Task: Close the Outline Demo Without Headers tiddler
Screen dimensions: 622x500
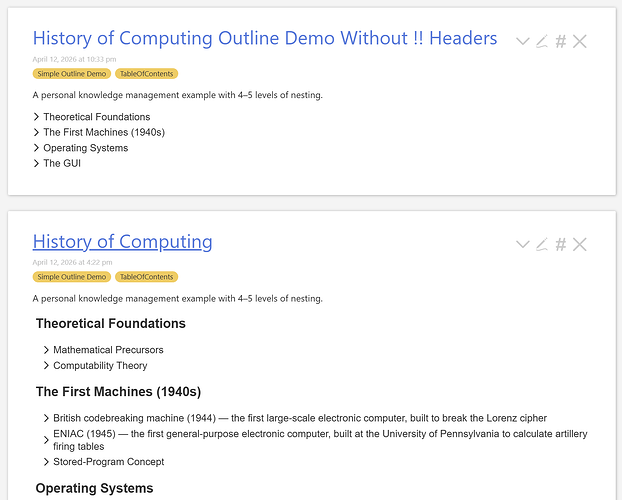Action: click(580, 41)
